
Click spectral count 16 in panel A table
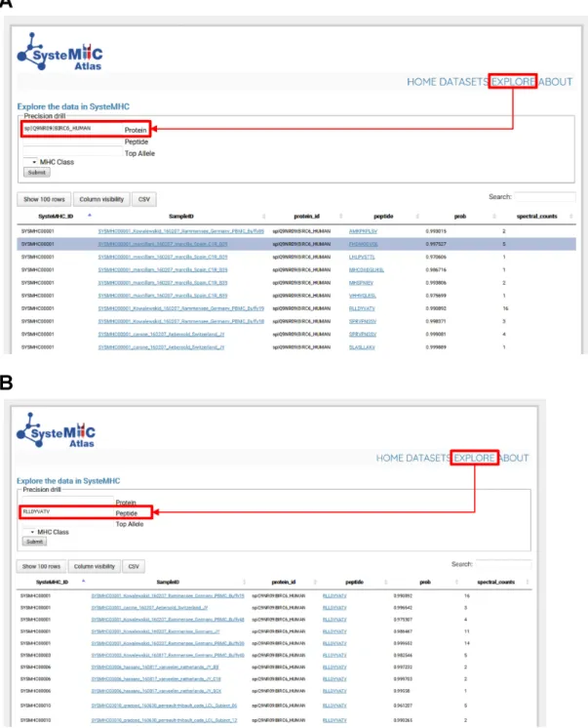point(505,308)
